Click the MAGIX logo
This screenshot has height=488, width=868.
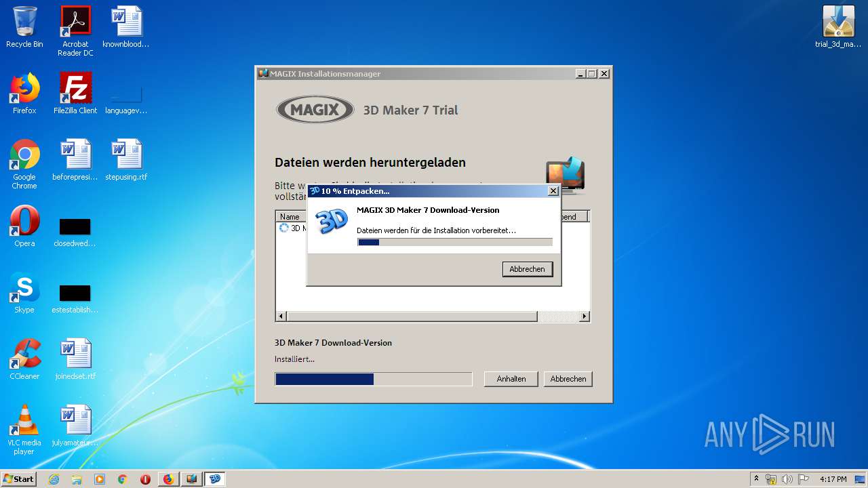(315, 110)
